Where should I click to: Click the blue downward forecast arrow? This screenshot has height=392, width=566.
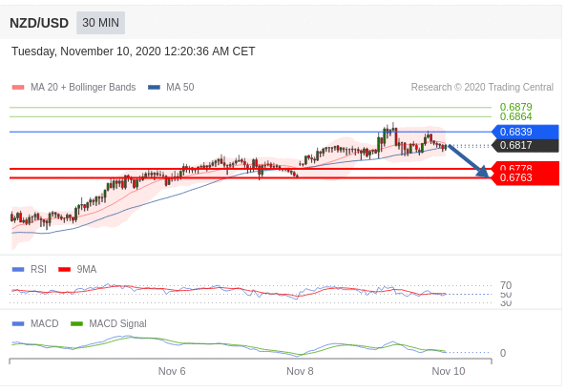(469, 160)
